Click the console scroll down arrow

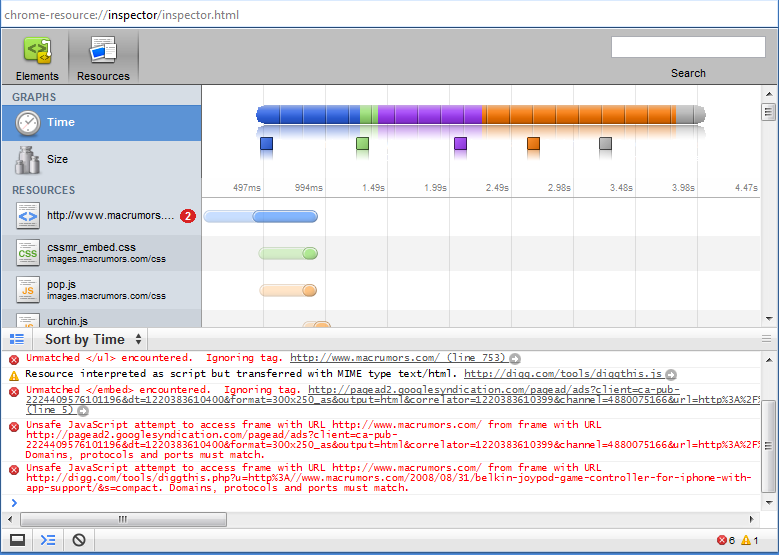[769, 503]
